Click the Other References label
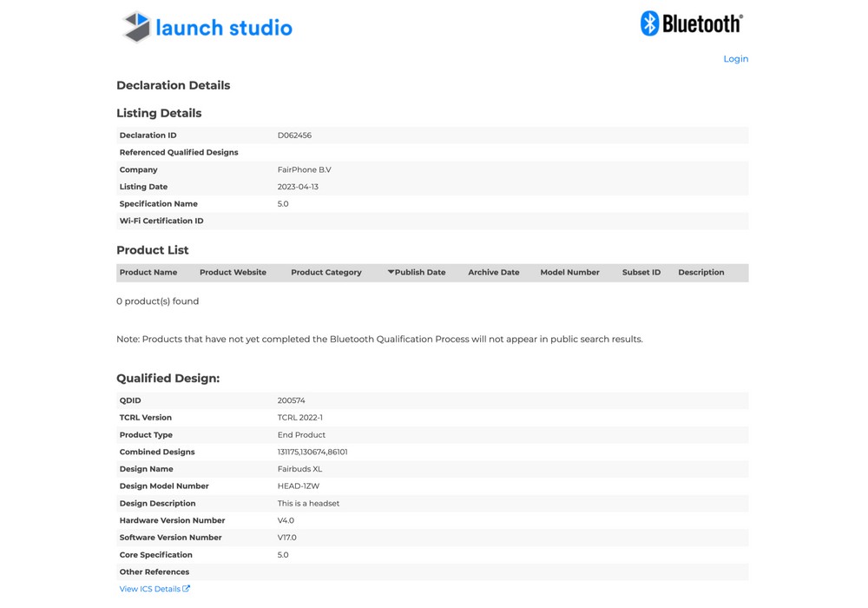 [155, 572]
